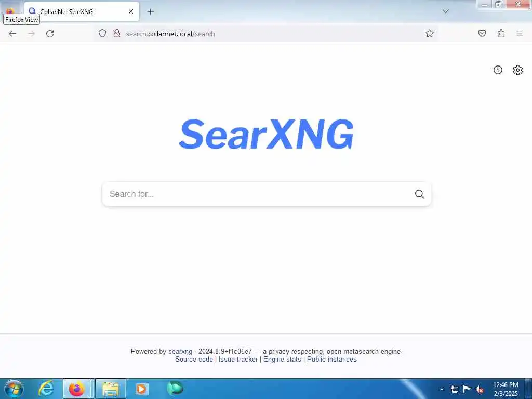Image resolution: width=532 pixels, height=399 pixels.
Task: Launch Internet Explorer from taskbar
Action: coord(46,389)
